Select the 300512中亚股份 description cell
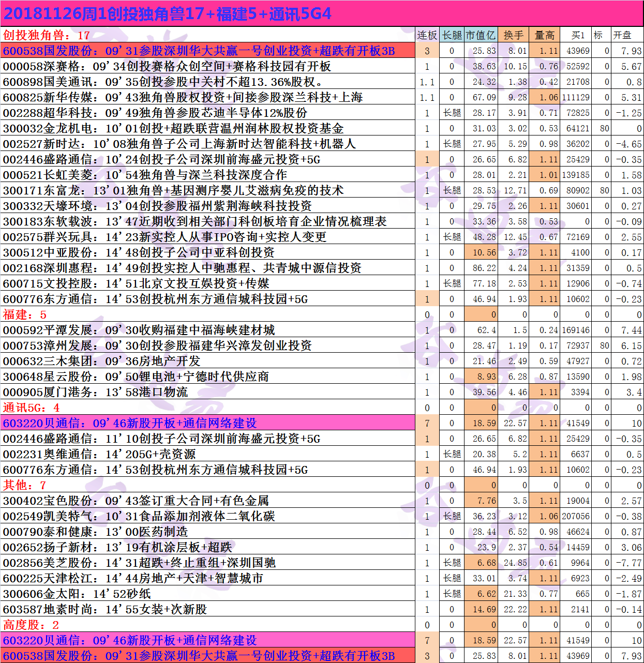The image size is (644, 663). click(208, 252)
